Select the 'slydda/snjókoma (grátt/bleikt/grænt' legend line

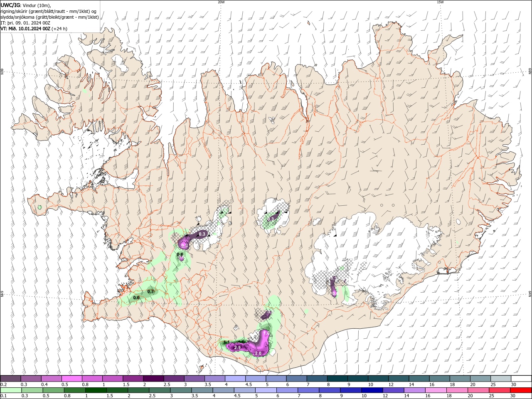click(49, 17)
